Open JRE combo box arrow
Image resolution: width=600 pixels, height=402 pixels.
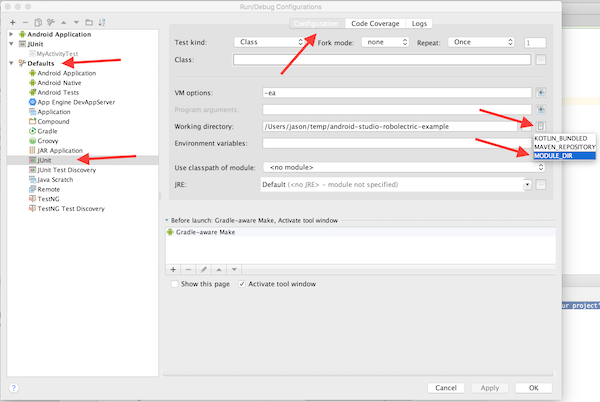click(x=528, y=185)
